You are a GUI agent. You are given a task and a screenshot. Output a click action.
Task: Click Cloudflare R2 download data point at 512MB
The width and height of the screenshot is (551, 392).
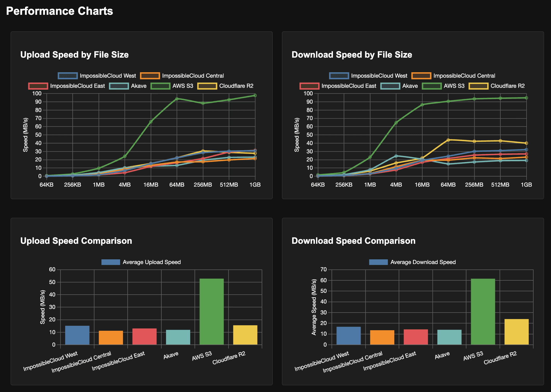500,141
